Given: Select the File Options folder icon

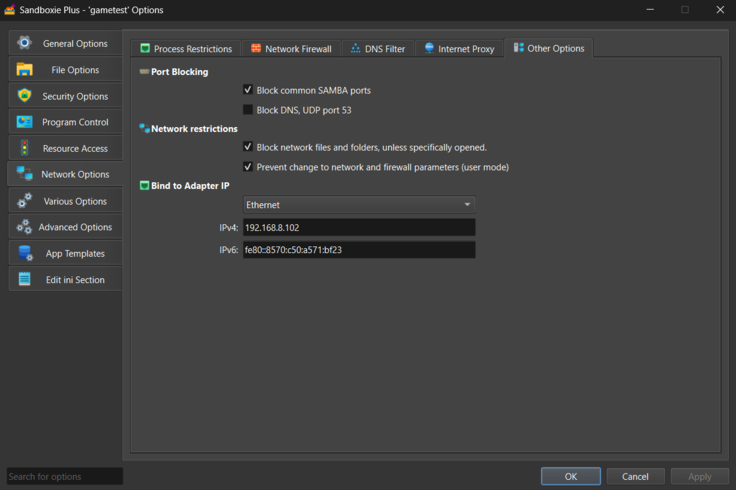Looking at the screenshot, I should click(25, 70).
